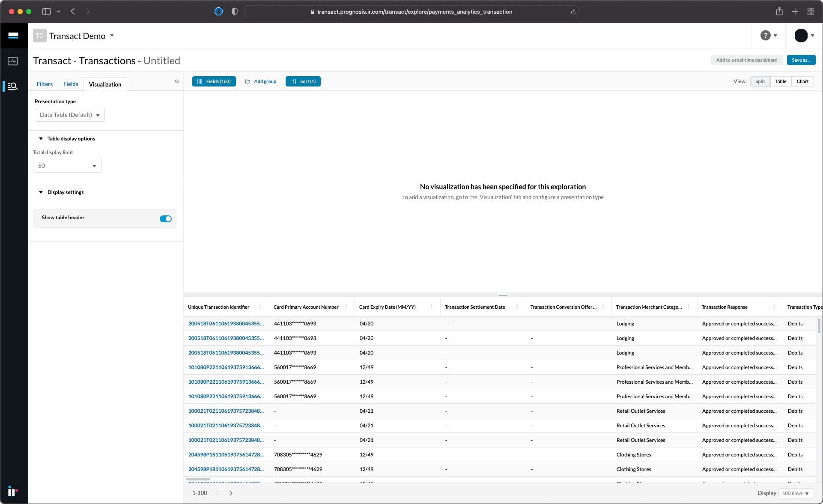
Task: Open the Filters tab
Action: pyautogui.click(x=45, y=84)
